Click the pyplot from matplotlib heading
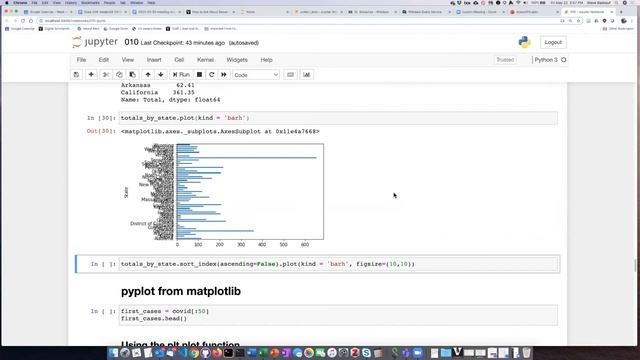The height and width of the screenshot is (360, 640). click(181, 291)
